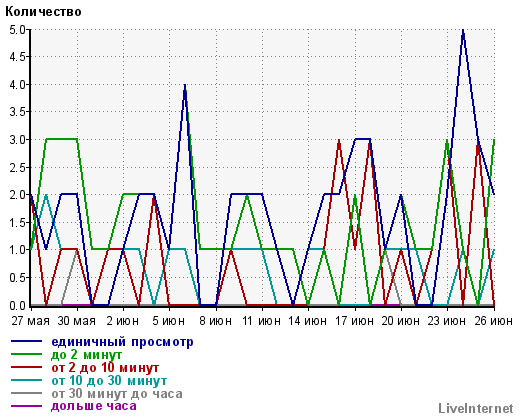Click the 26 июн date axis label

pyautogui.click(x=494, y=321)
